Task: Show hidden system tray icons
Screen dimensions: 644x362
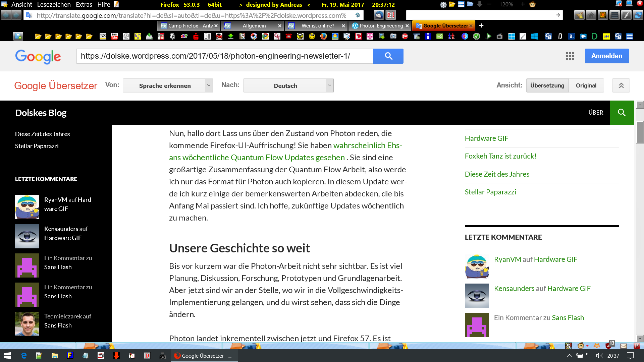Action: point(569,356)
